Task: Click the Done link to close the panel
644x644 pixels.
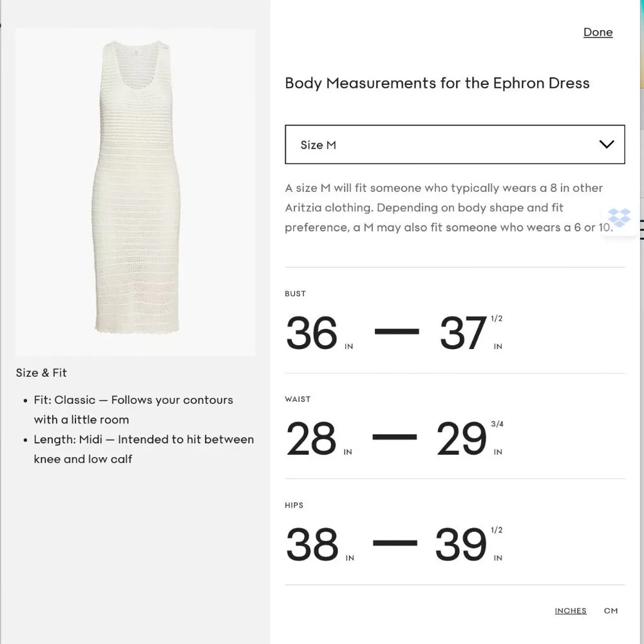Action: click(x=598, y=32)
